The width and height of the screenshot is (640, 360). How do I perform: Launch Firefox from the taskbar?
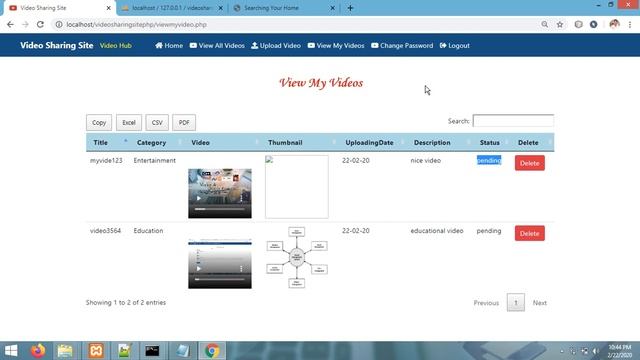click(38, 351)
